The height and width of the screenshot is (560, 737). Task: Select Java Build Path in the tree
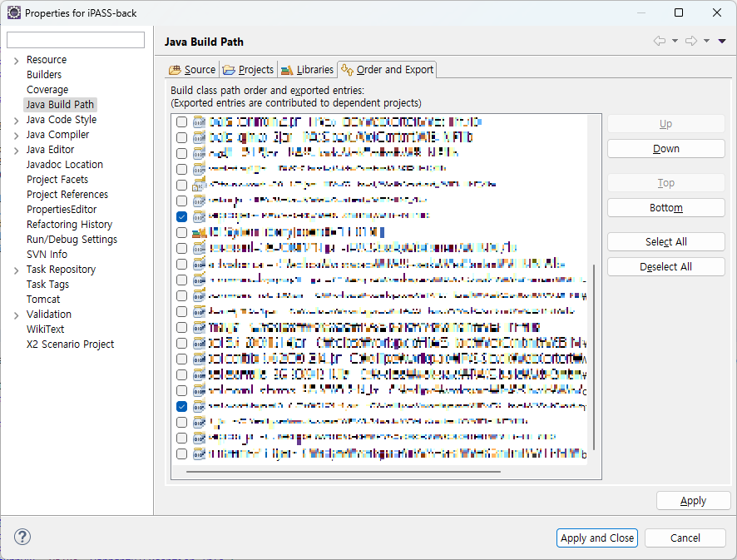click(x=60, y=104)
